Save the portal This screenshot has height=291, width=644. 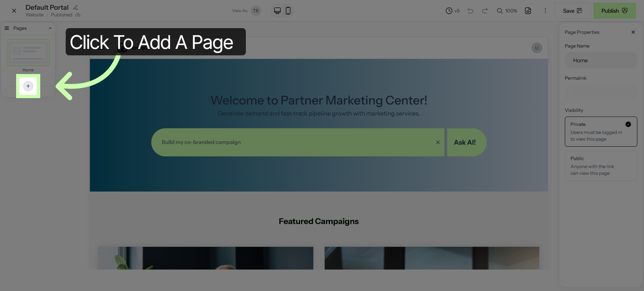[573, 11]
